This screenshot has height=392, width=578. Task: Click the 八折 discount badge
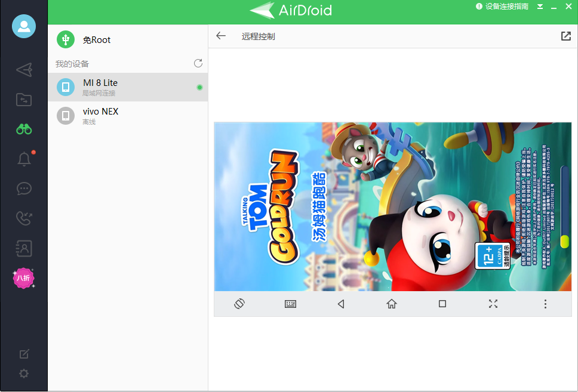[x=24, y=278]
